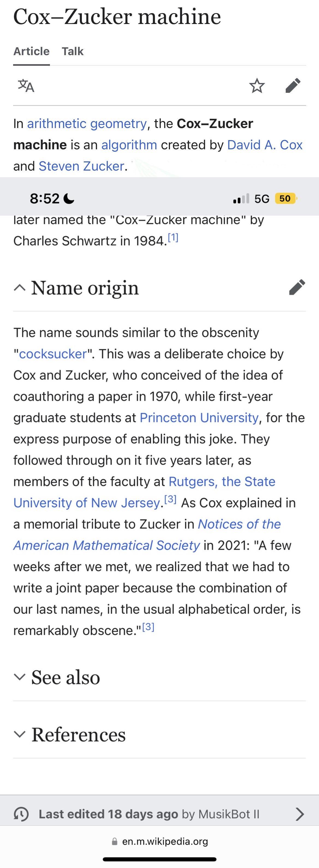
Task: Collapse the Name origin section
Action: tap(20, 288)
